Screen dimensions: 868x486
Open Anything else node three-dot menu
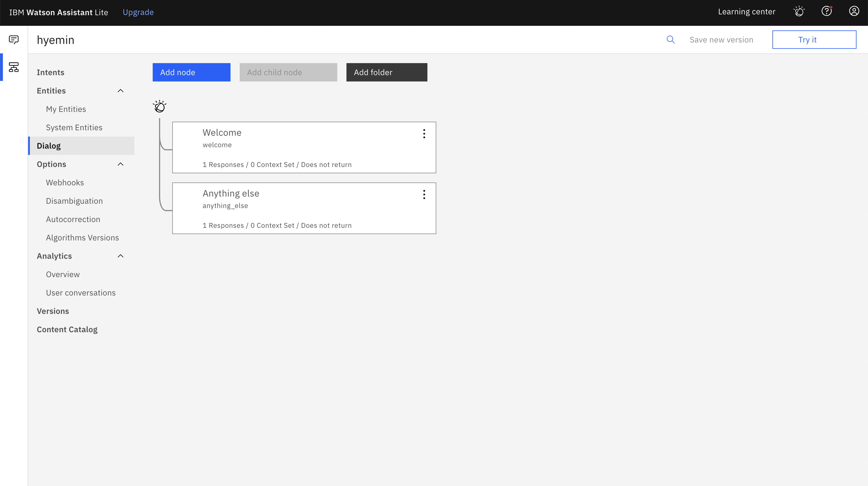pyautogui.click(x=424, y=194)
